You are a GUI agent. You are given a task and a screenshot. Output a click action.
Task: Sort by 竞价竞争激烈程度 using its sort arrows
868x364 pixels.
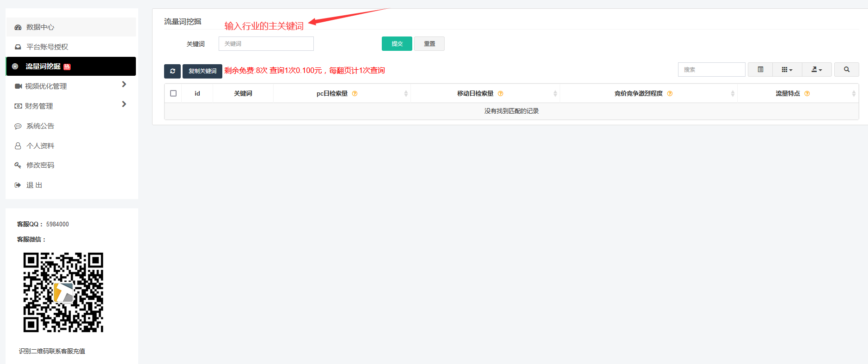[x=733, y=94]
